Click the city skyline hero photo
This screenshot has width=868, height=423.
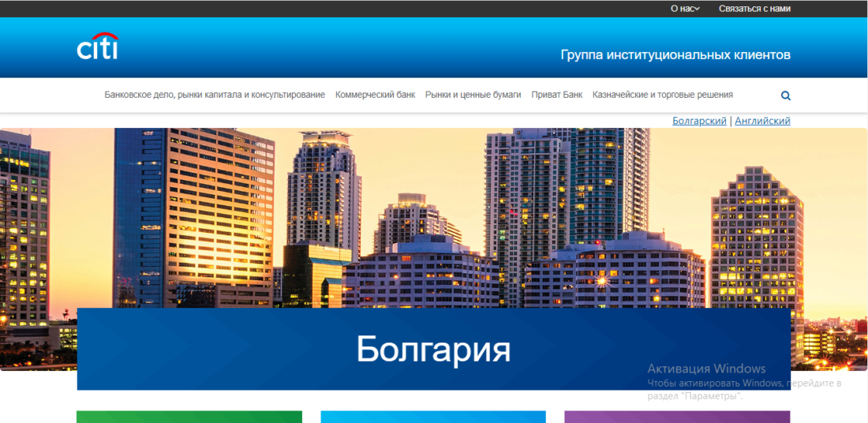[x=434, y=213]
